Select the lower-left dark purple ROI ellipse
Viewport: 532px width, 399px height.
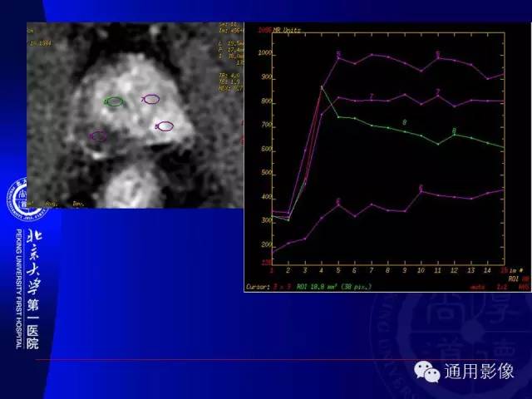[x=98, y=136]
